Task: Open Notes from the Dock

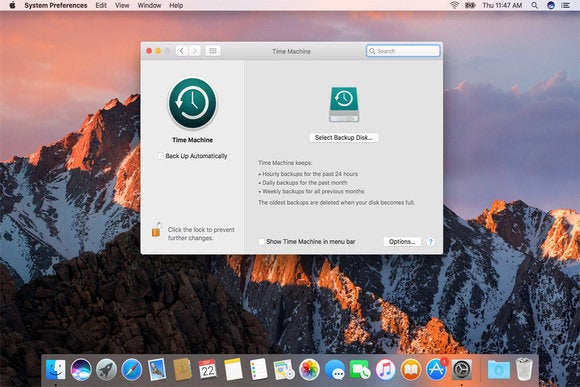Action: point(233,369)
